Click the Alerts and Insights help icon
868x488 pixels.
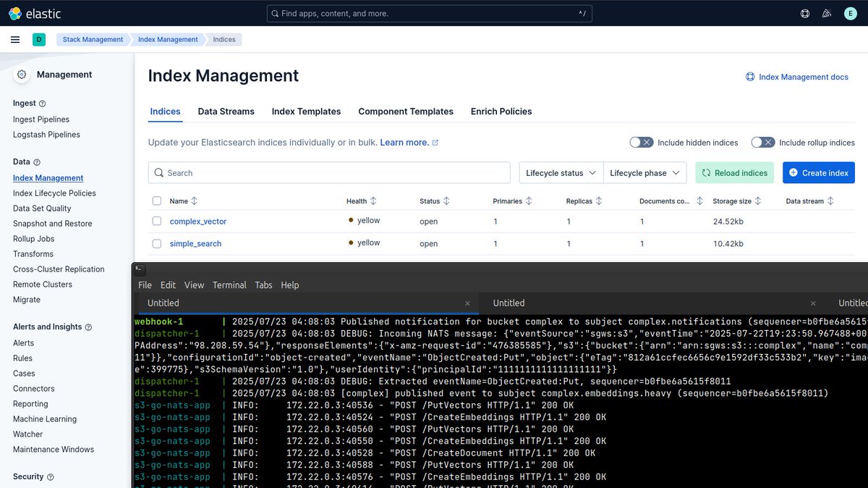click(x=88, y=327)
